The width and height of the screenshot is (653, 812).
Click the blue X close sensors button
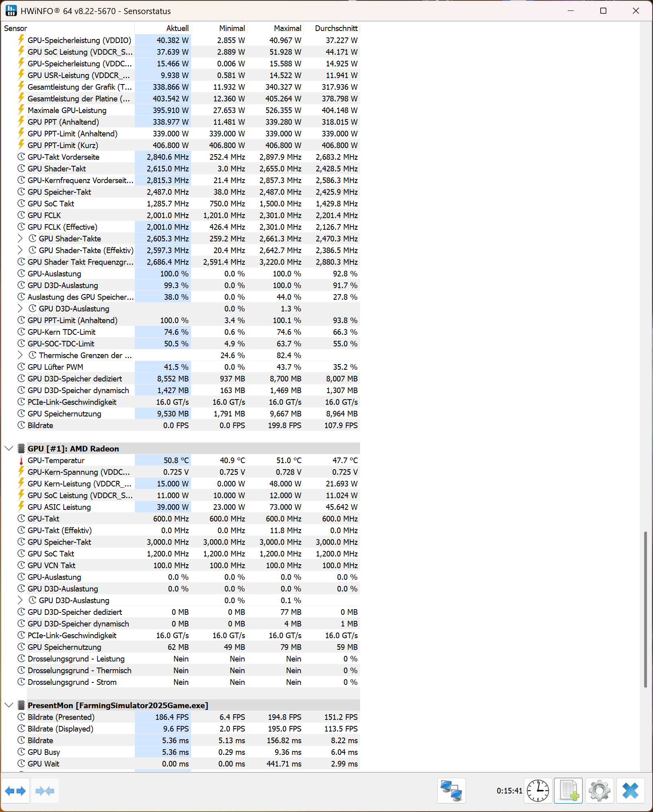(x=630, y=791)
